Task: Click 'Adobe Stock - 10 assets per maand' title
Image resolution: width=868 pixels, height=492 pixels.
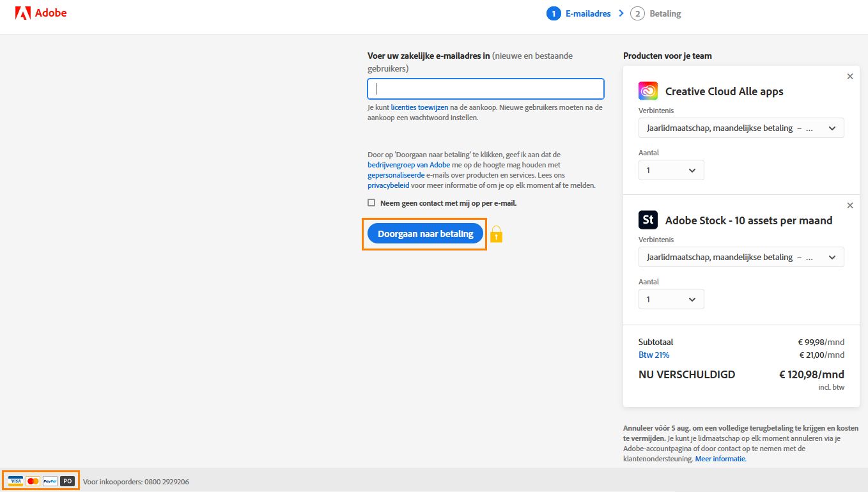Action: (748, 220)
